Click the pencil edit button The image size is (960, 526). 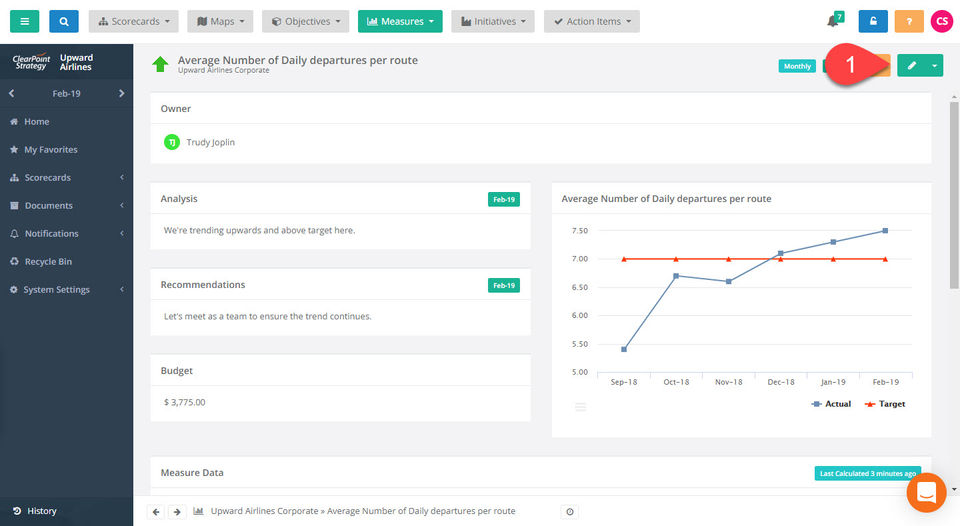pyautogui.click(x=912, y=66)
